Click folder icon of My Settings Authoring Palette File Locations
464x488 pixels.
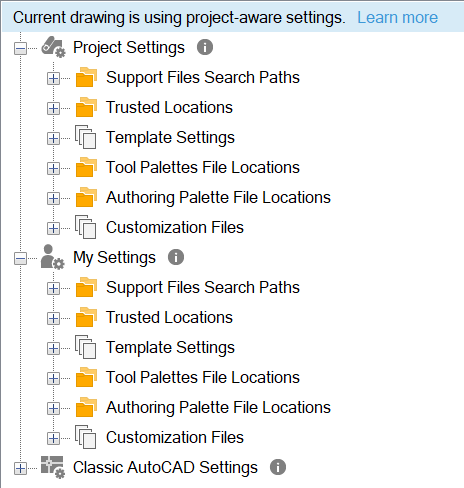tap(86, 407)
